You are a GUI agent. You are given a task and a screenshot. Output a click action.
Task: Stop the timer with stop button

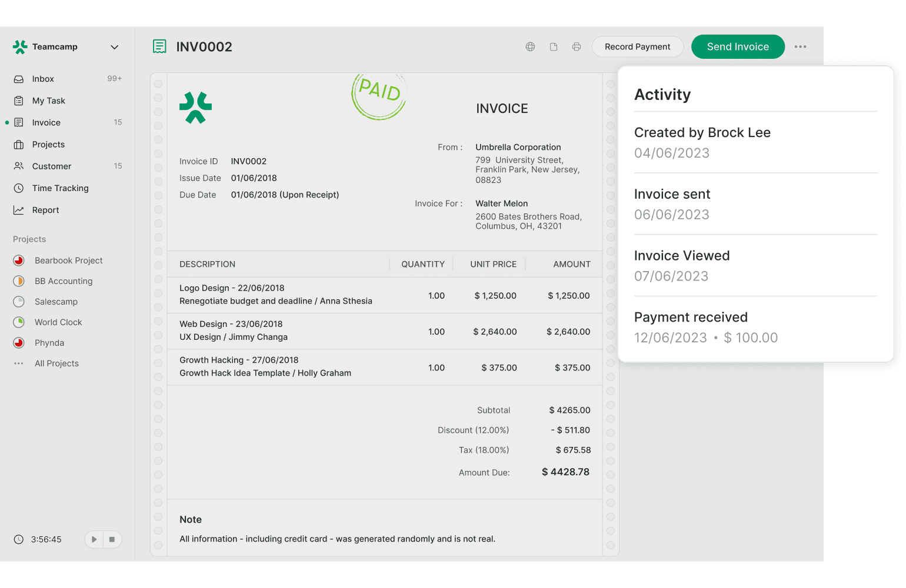click(112, 539)
